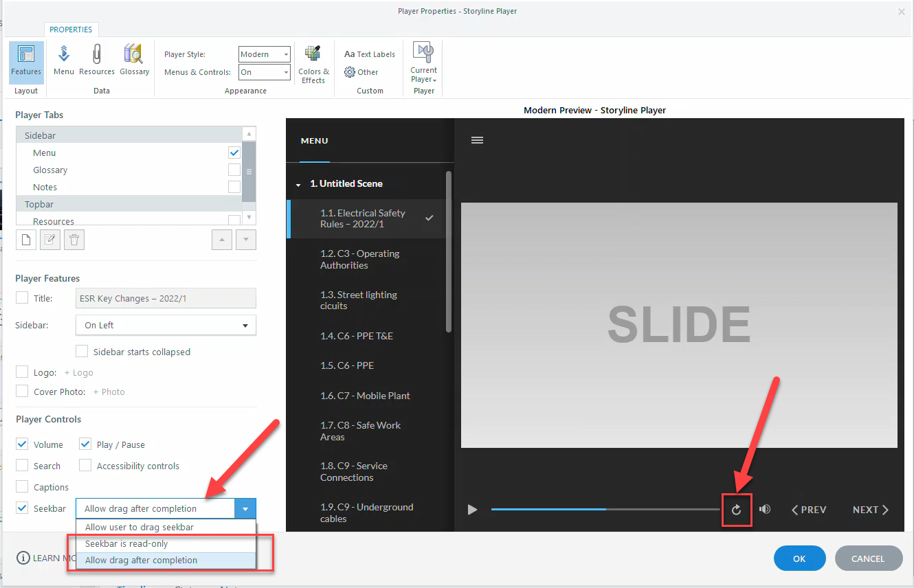Open the Current Player menu
914x588 pixels.
424,63
